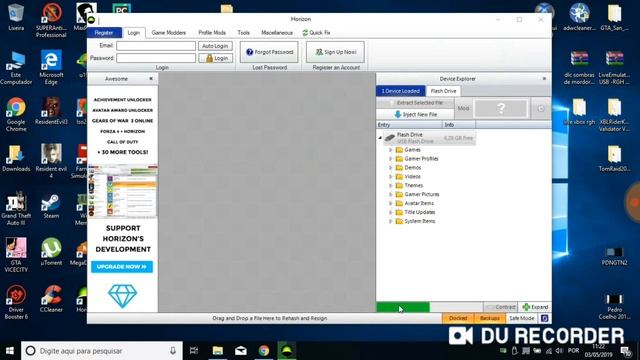Select the Flash Drive tab
This screenshot has width=640, height=360.
[443, 91]
